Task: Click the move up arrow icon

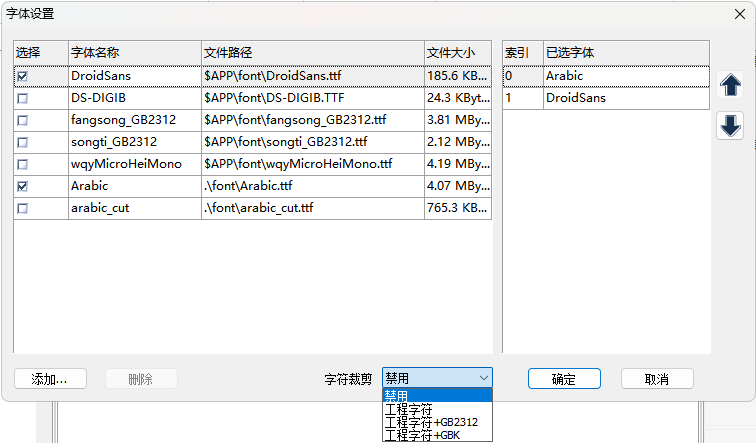Action: 730,84
